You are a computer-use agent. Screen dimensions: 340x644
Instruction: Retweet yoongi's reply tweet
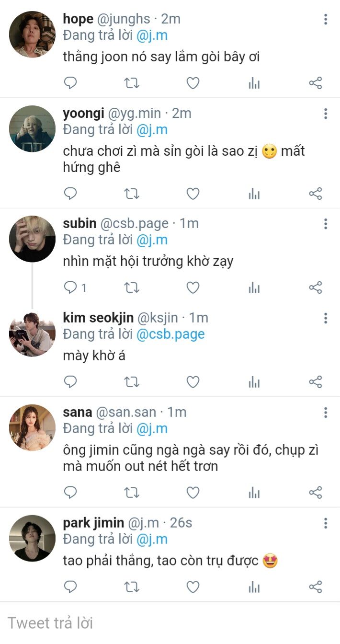click(132, 194)
